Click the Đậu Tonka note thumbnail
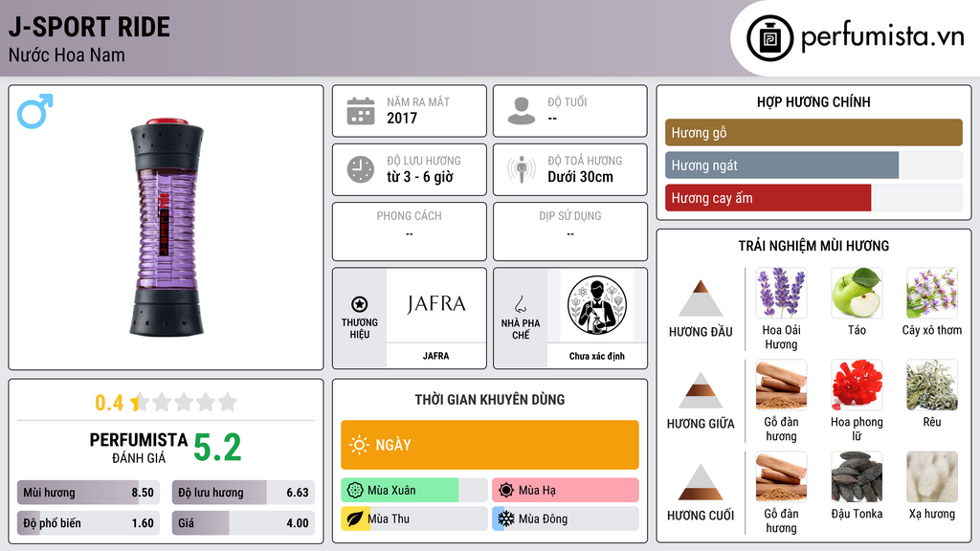The image size is (980, 551). click(857, 476)
